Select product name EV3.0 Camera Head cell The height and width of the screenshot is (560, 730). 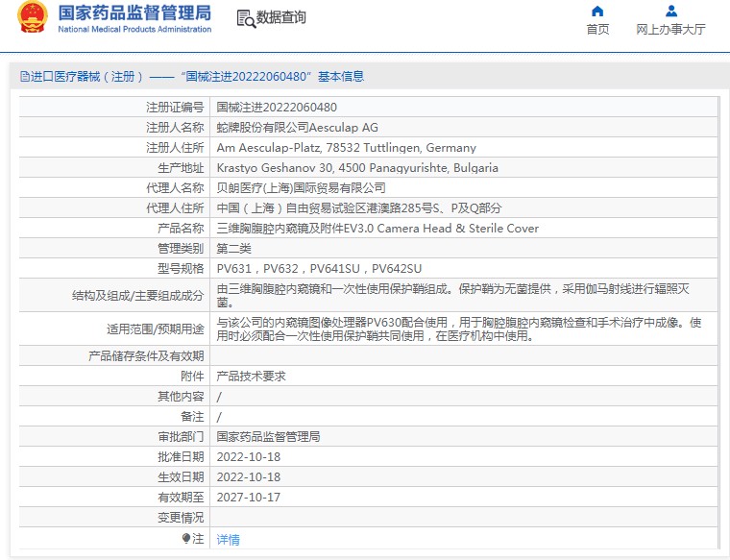click(377, 228)
